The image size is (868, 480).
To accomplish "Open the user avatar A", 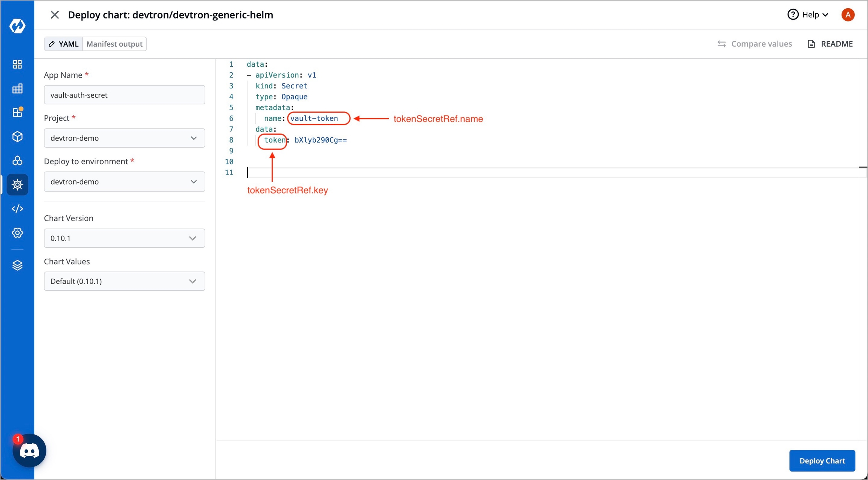I will click(x=848, y=15).
